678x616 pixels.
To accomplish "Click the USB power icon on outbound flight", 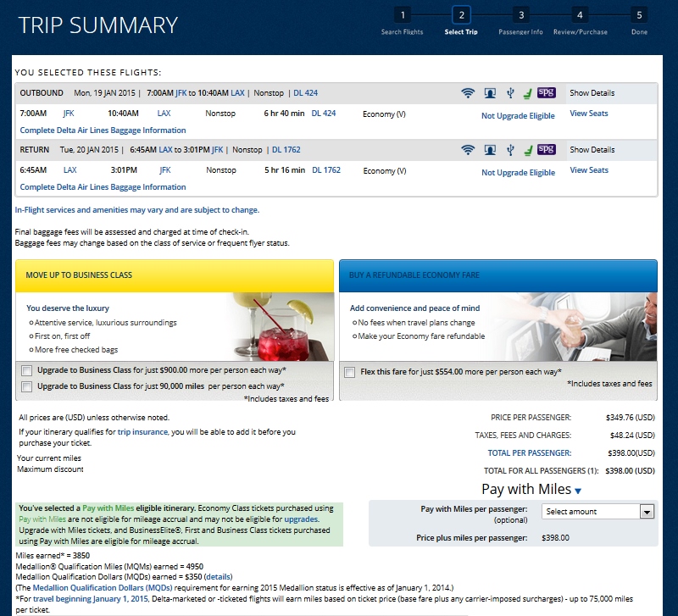I will (x=509, y=93).
